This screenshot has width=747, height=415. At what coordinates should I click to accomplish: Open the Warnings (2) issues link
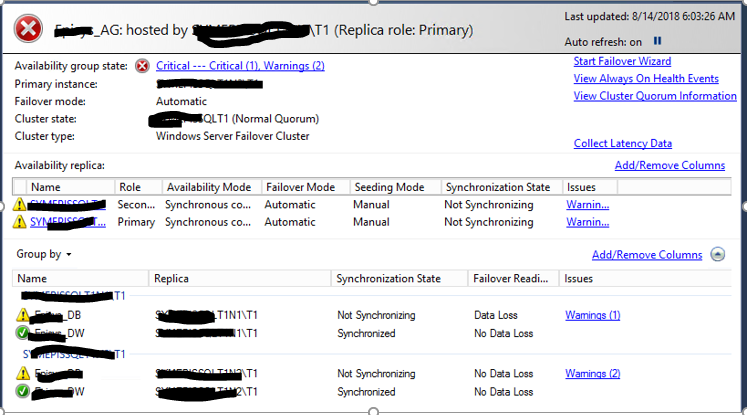tap(593, 374)
